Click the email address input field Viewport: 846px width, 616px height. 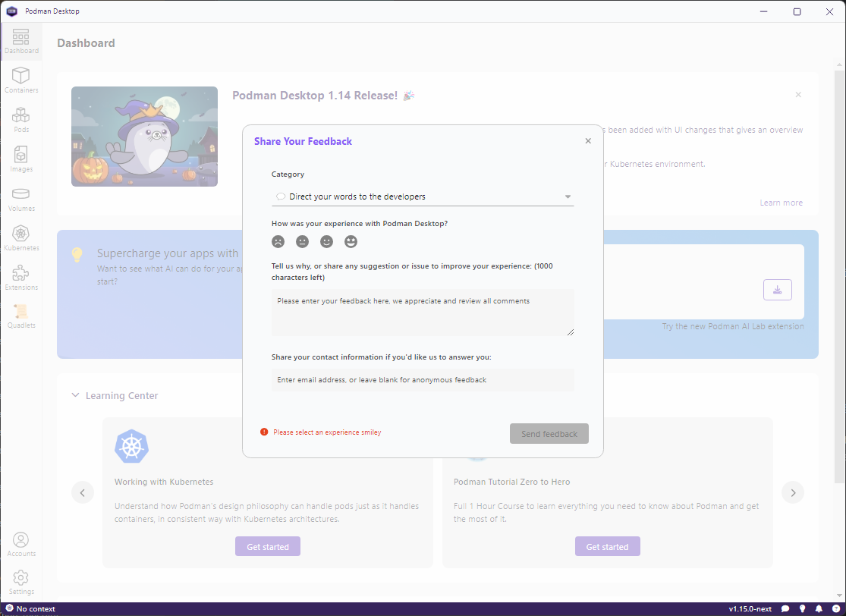point(423,379)
